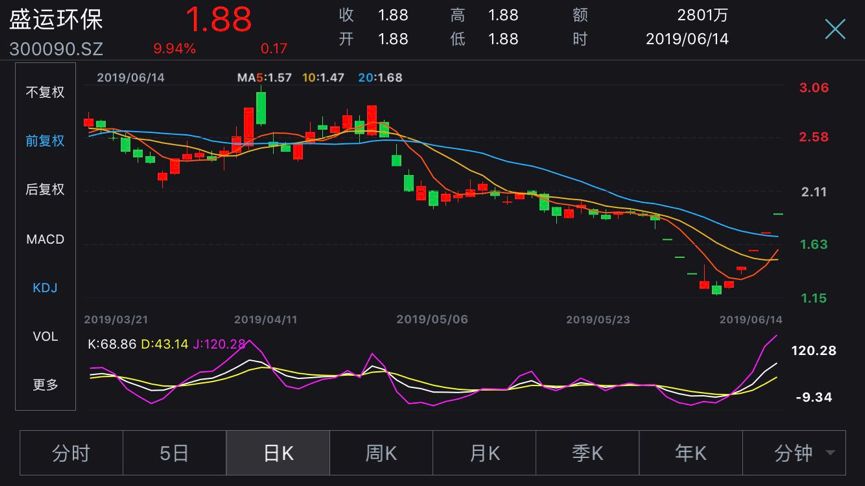This screenshot has width=865, height=486.
Task: Select 前复权 (forward adjustment) option
Action: [x=45, y=141]
